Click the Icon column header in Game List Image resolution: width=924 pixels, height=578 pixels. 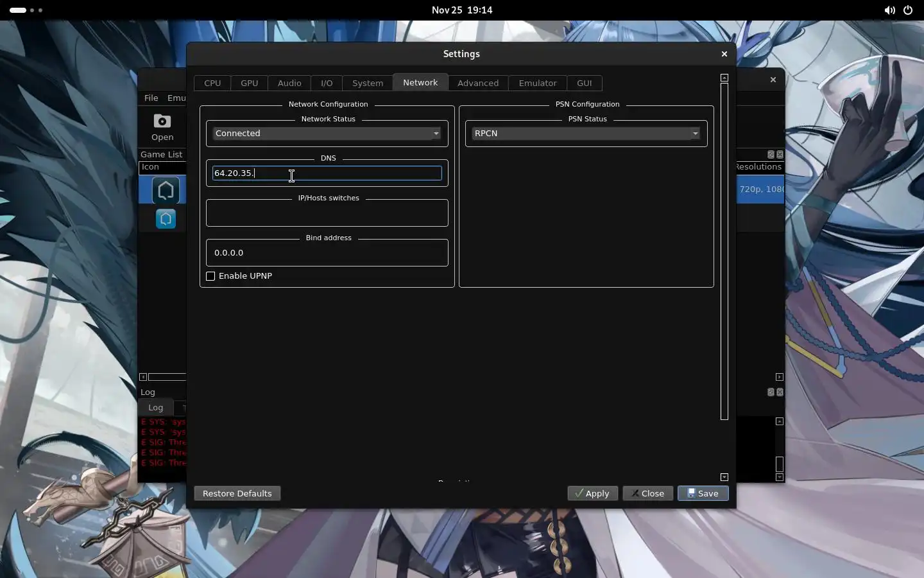162,167
